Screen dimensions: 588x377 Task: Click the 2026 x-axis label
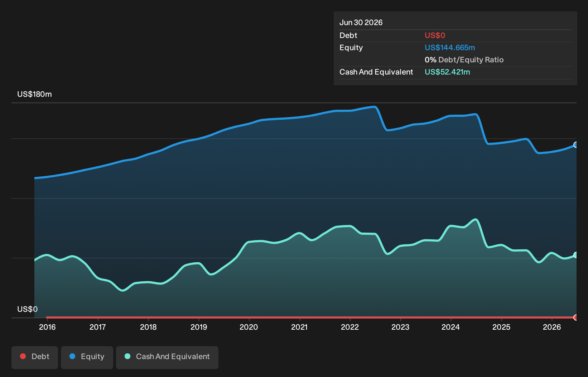pos(552,327)
